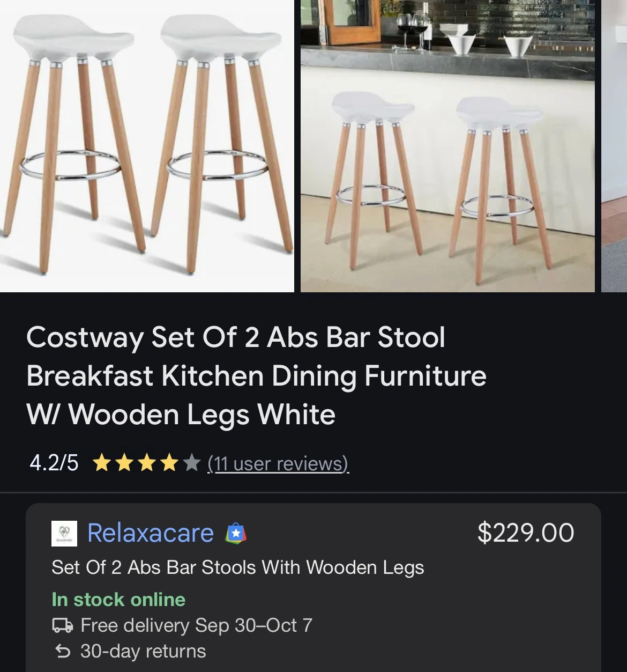
Task: Click the In stock online status
Action: pos(118,599)
